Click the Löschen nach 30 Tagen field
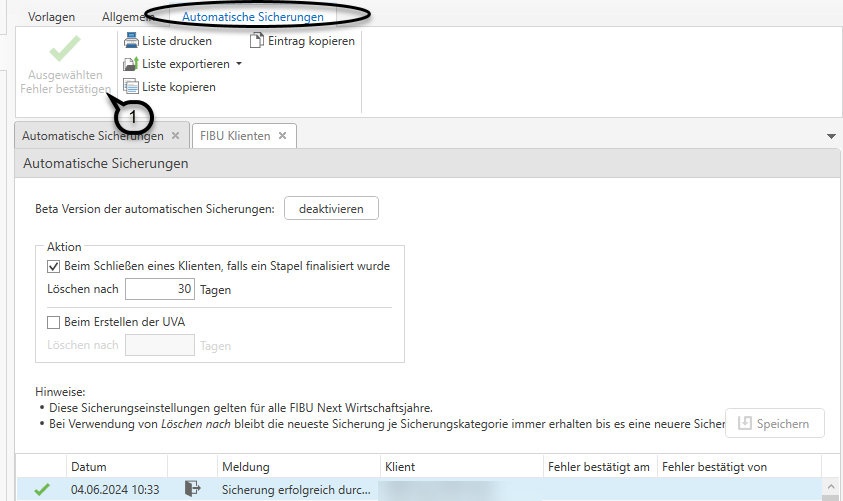 160,290
